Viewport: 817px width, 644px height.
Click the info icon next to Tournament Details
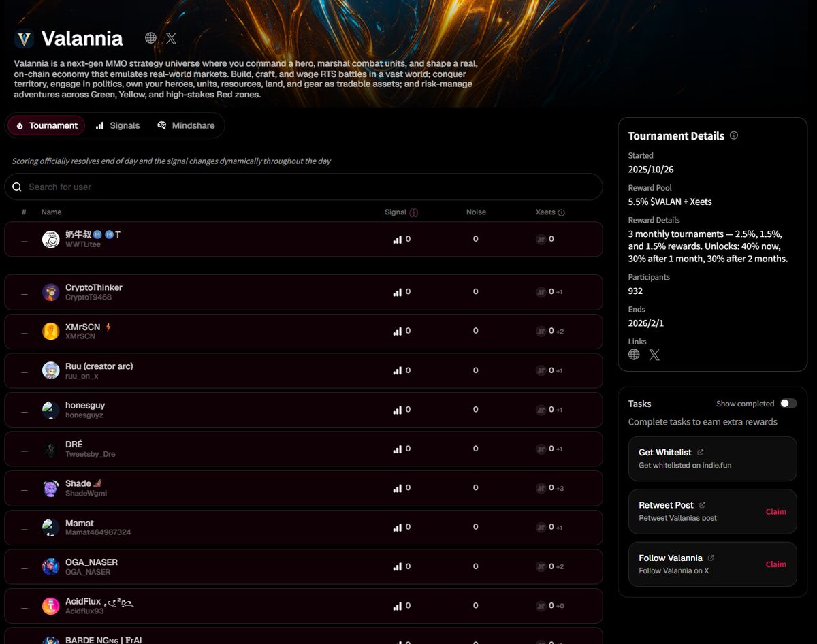[x=733, y=135]
